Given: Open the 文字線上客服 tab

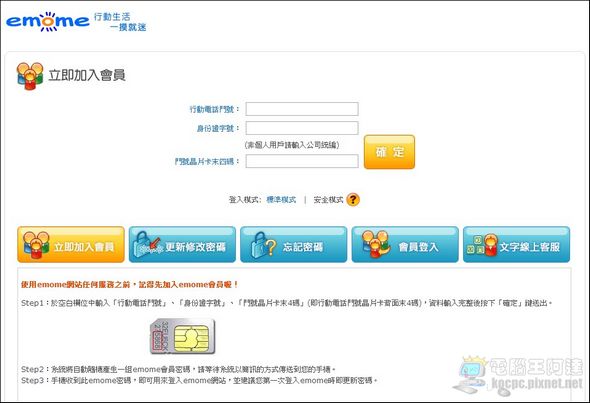Looking at the screenshot, I should coord(516,245).
